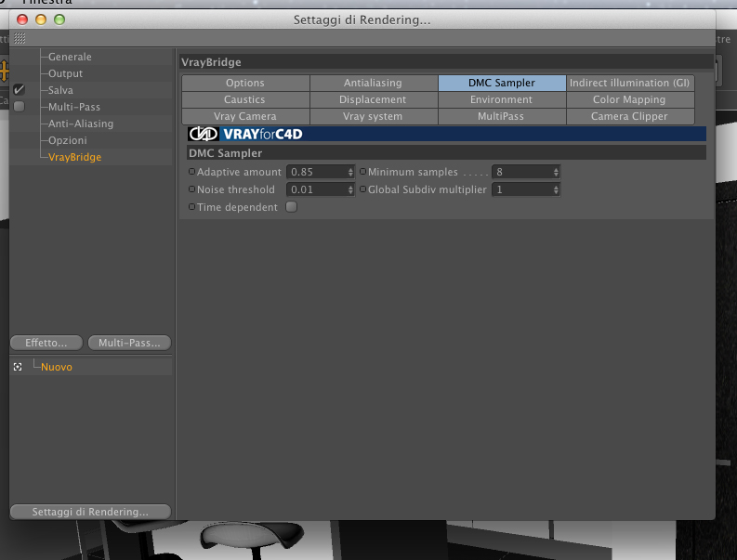Click the dotted grip icon below title bar
737x560 pixels.
tap(20, 38)
